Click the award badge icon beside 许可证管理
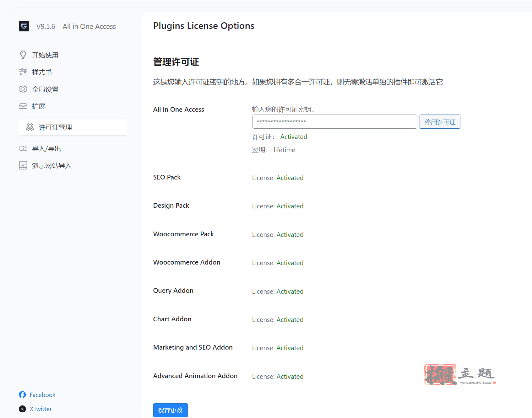Screen dimensions: 532x418 click(x=30, y=127)
